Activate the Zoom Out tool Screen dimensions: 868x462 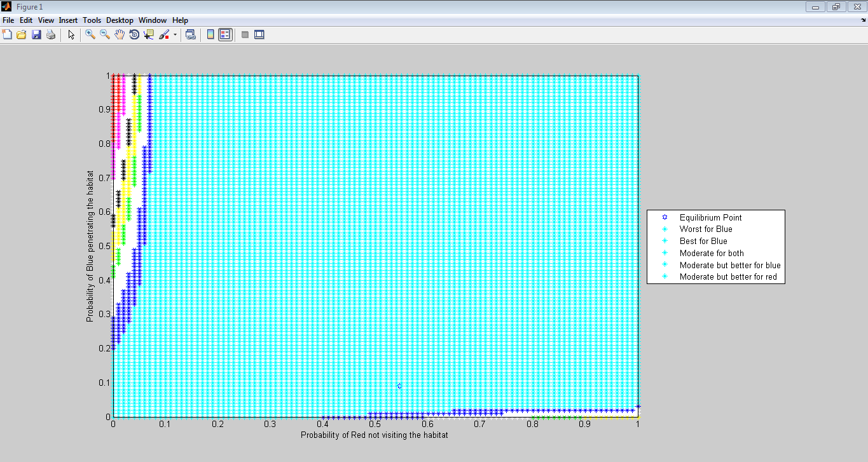(x=105, y=34)
